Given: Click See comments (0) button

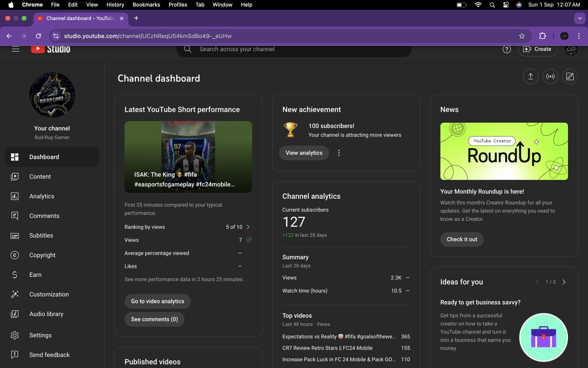Looking at the screenshot, I should coord(154,319).
